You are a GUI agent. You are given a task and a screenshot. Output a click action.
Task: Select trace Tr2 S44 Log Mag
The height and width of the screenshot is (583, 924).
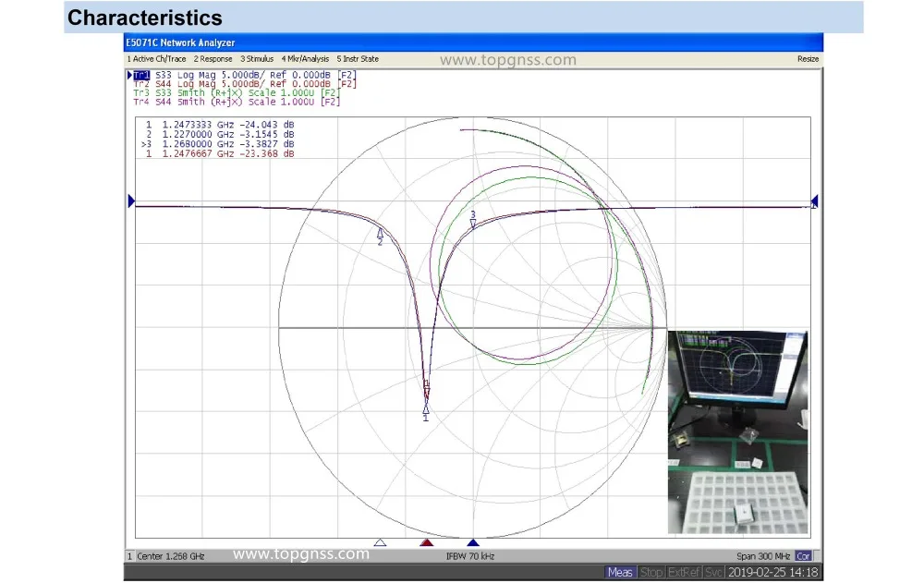(245, 84)
